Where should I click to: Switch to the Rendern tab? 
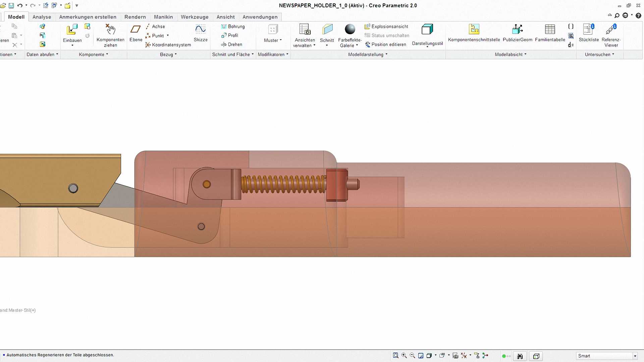(x=135, y=17)
